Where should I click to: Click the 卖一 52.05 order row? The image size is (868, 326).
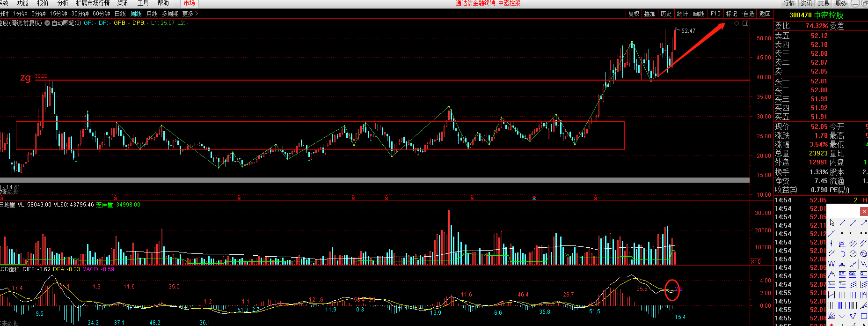821,71
